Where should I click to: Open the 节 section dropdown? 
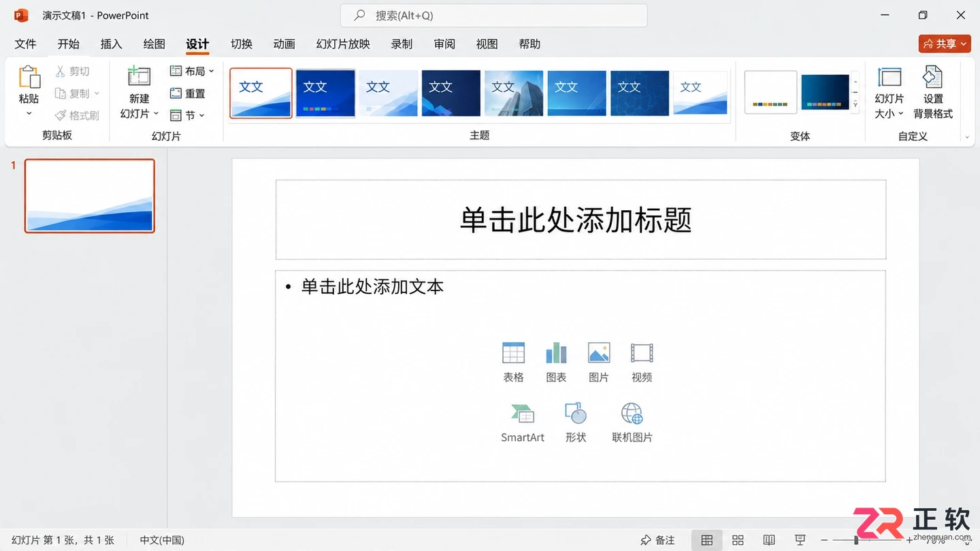pos(187,116)
